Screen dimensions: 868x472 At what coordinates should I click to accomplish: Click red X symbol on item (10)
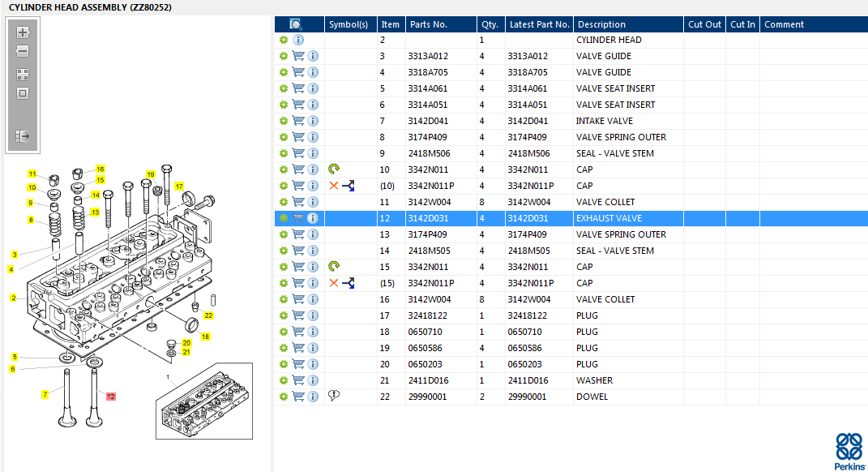(334, 186)
